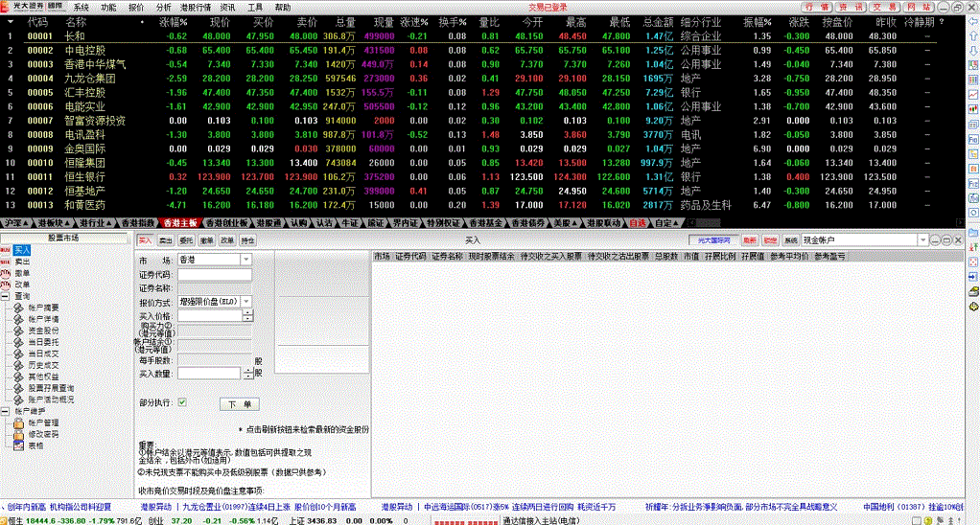Click the hand icon beside 撤单

click(x=6, y=273)
